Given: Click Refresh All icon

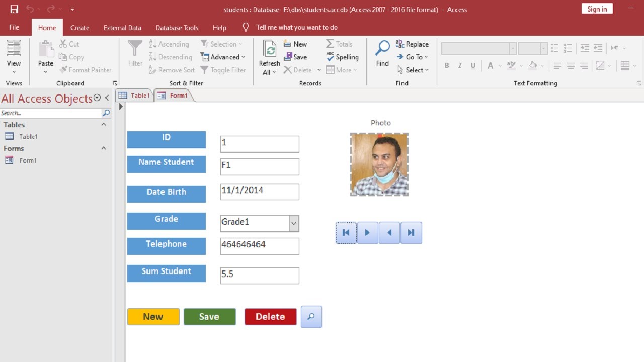Looking at the screenshot, I should pos(270,50).
